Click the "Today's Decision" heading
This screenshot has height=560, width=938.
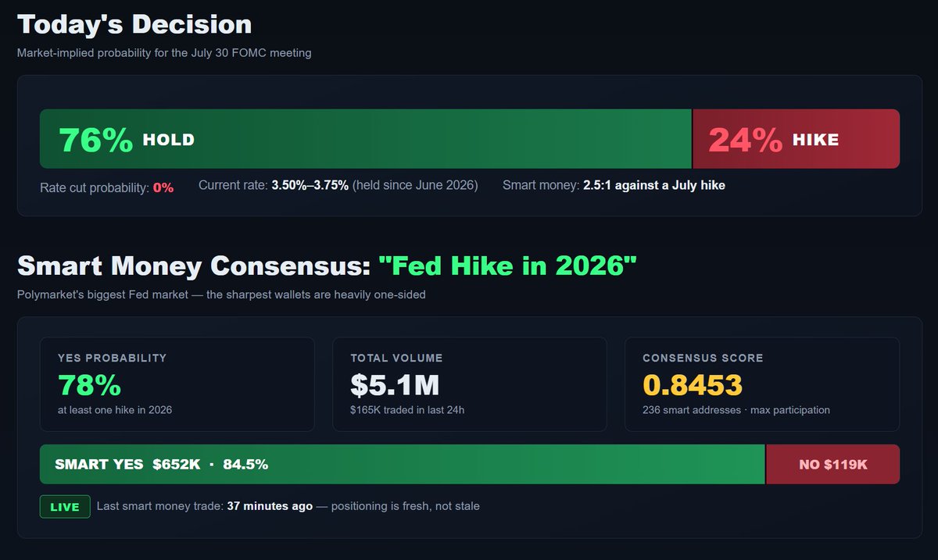tap(134, 23)
